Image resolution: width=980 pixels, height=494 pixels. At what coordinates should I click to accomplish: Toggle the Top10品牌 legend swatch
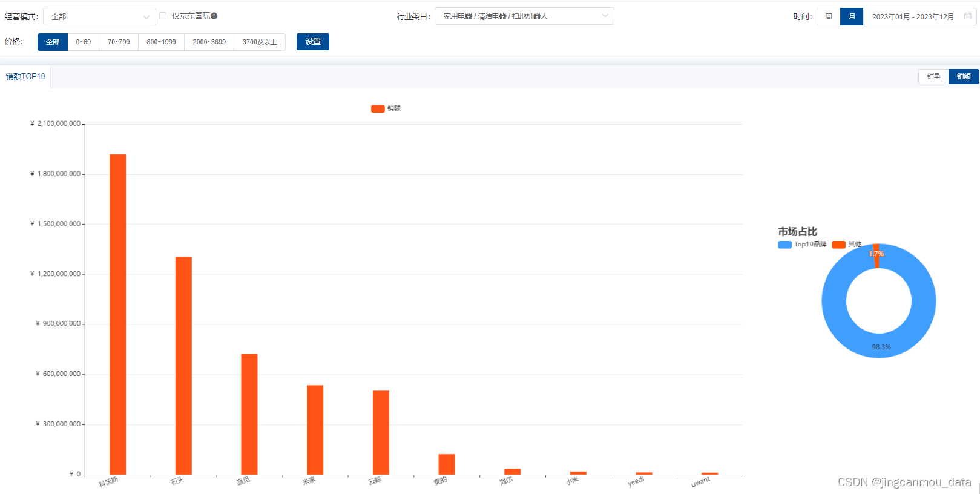(x=785, y=245)
